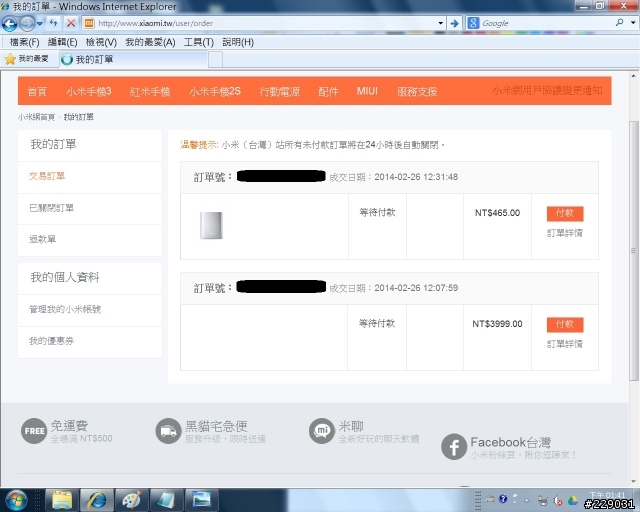640x512 pixels.
Task: Open MIUI navigation link
Action: 367,91
